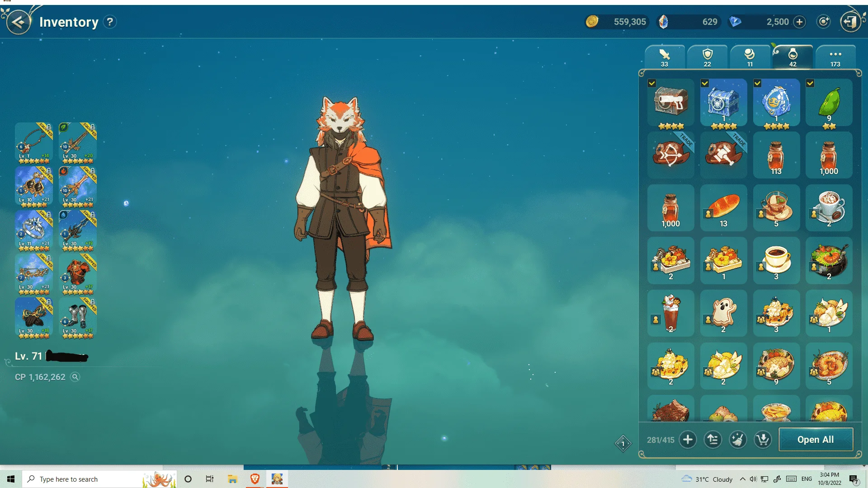The width and height of the screenshot is (868, 488).
Task: Click the sort inventory button
Action: coord(712,439)
